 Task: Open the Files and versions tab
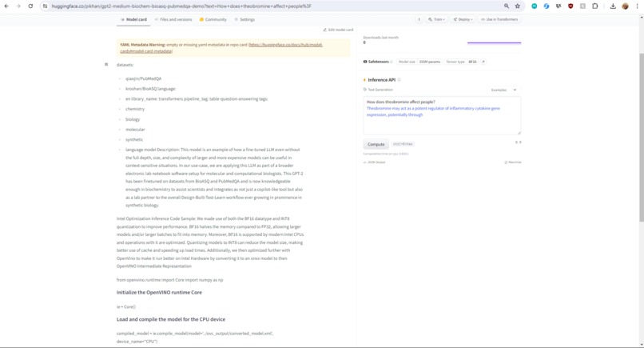[173, 19]
